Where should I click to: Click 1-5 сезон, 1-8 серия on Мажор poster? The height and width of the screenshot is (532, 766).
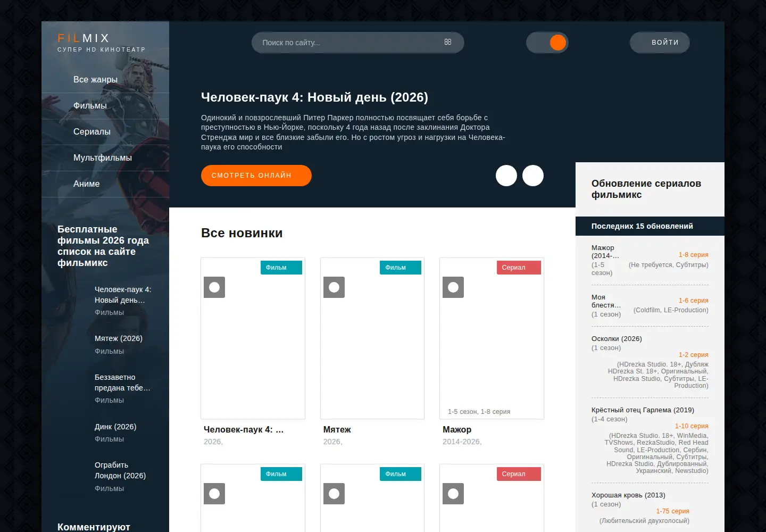[479, 412]
